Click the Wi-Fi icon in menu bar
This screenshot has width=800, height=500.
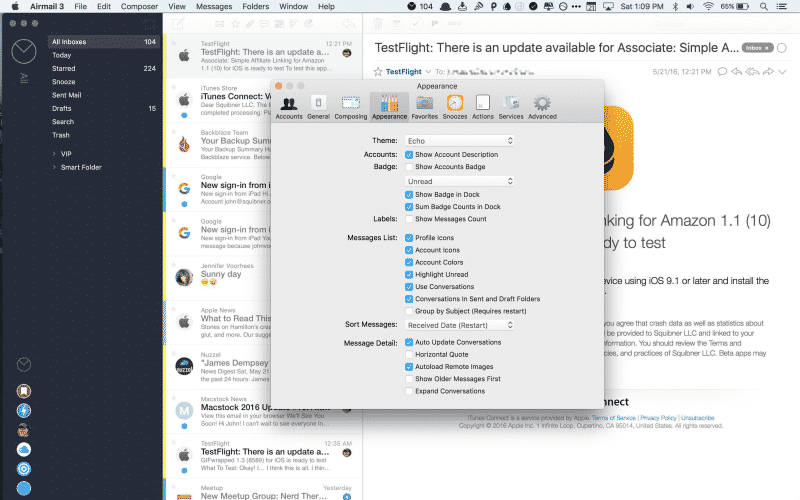click(708, 7)
